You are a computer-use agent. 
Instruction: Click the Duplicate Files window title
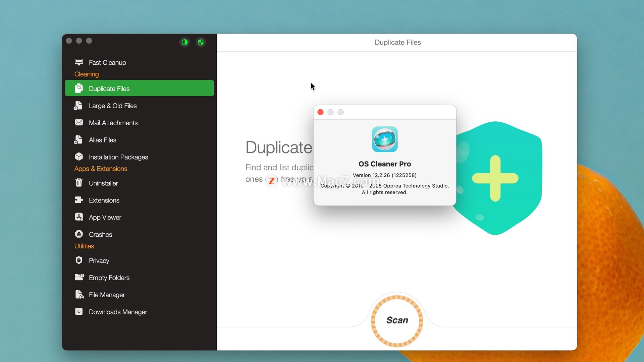[398, 42]
